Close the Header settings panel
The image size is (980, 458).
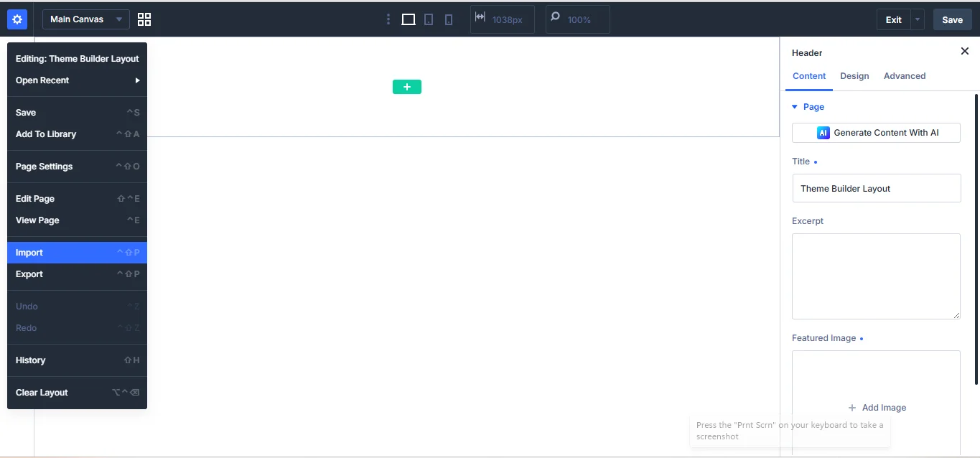965,51
